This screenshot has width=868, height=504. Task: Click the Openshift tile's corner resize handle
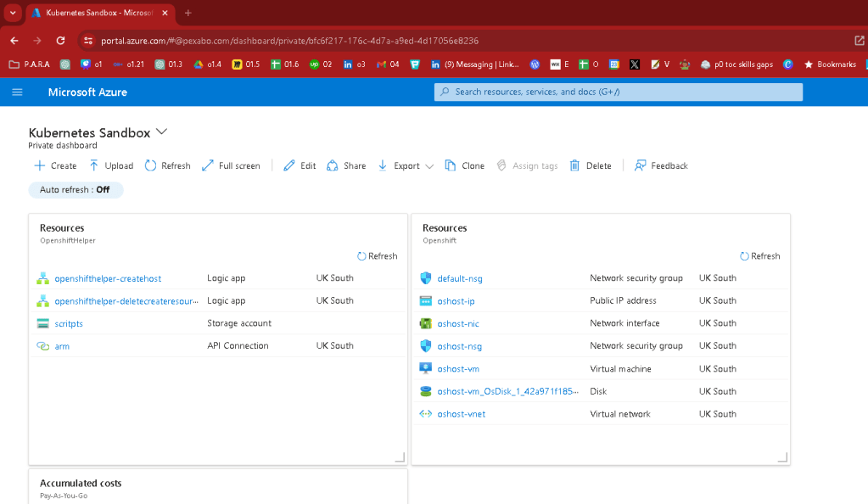(x=783, y=457)
